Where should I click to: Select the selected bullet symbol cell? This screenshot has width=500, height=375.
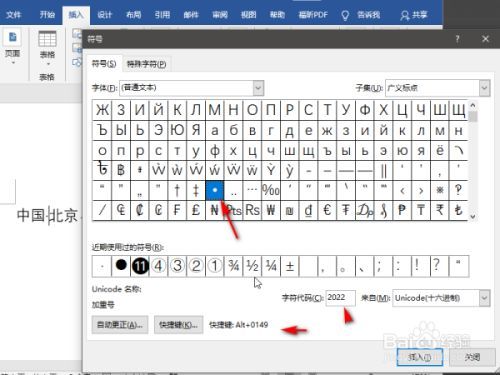tap(215, 190)
